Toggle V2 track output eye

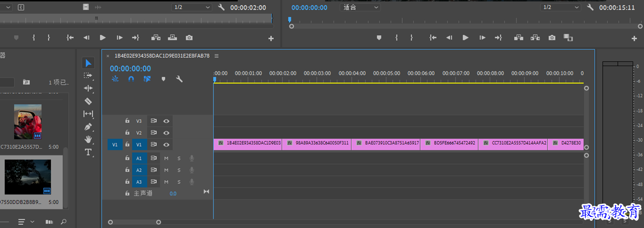(x=166, y=133)
